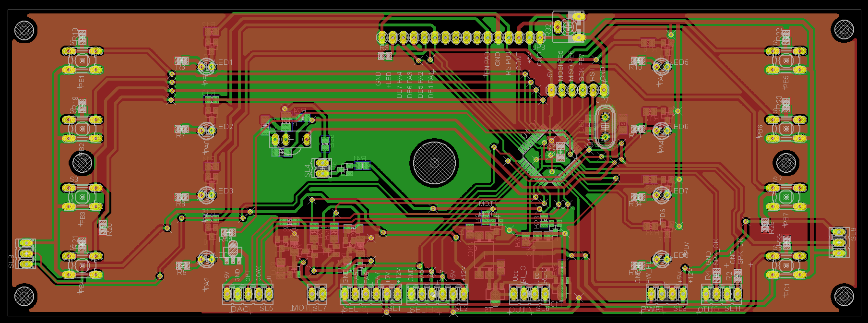The image size is (868, 323).
Task: Click the left-edge middle drill hole
Action: pyautogui.click(x=82, y=163)
